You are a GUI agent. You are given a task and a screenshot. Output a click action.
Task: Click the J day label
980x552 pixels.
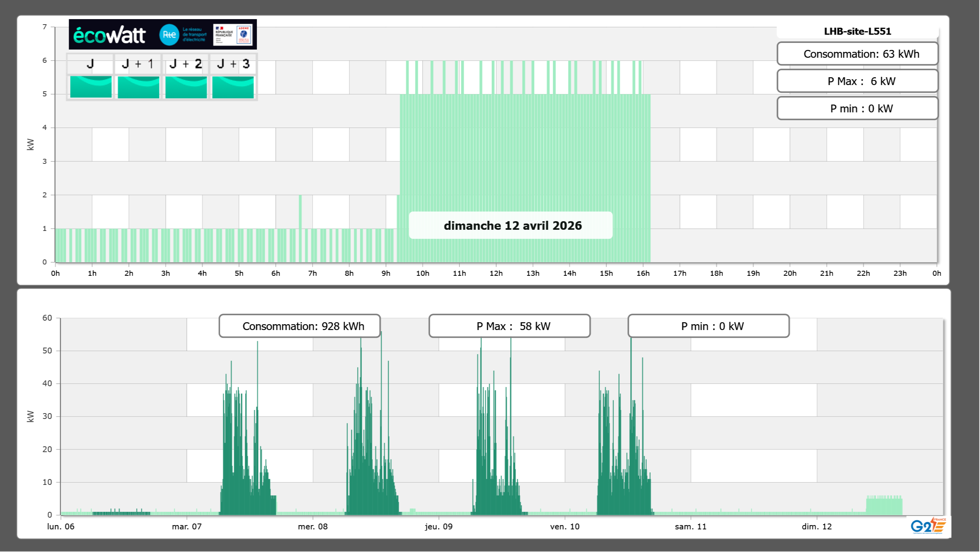pyautogui.click(x=90, y=64)
